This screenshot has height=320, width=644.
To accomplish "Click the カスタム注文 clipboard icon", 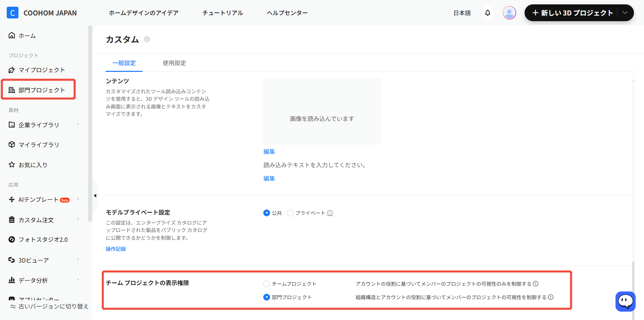I will tap(12, 220).
